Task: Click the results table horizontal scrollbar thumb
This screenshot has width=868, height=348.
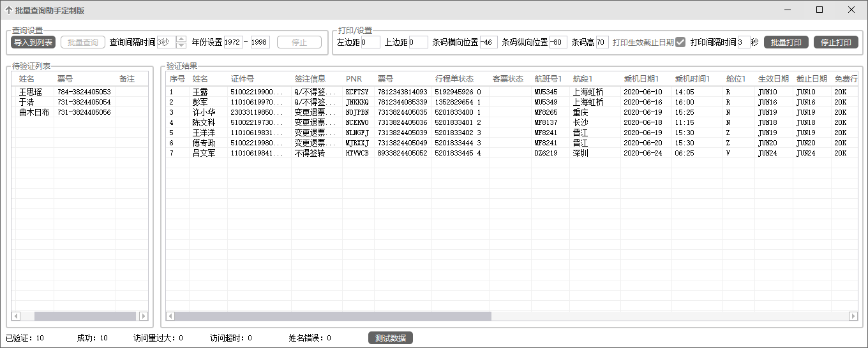Action: coord(333,316)
